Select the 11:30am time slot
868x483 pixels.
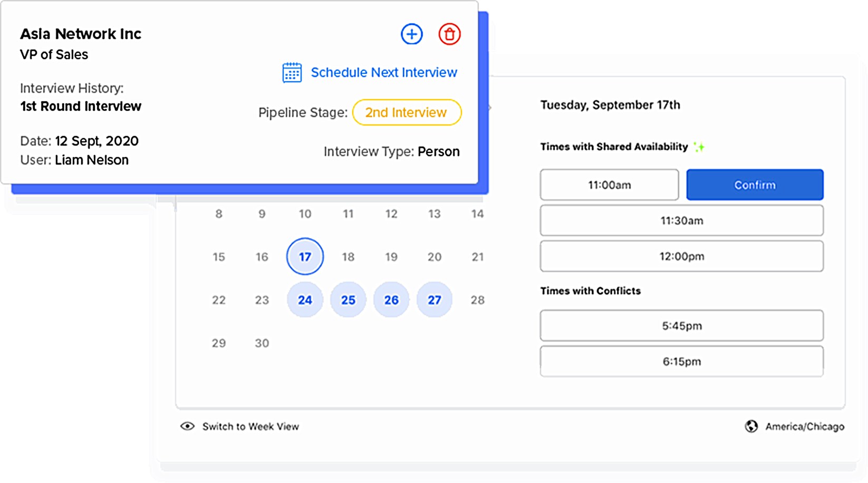pos(681,220)
